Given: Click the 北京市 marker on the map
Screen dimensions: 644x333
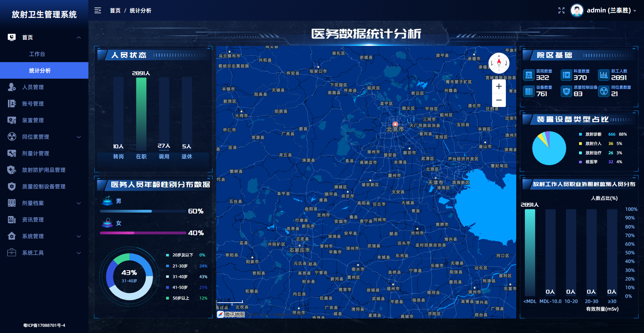Looking at the screenshot, I should click(395, 124).
